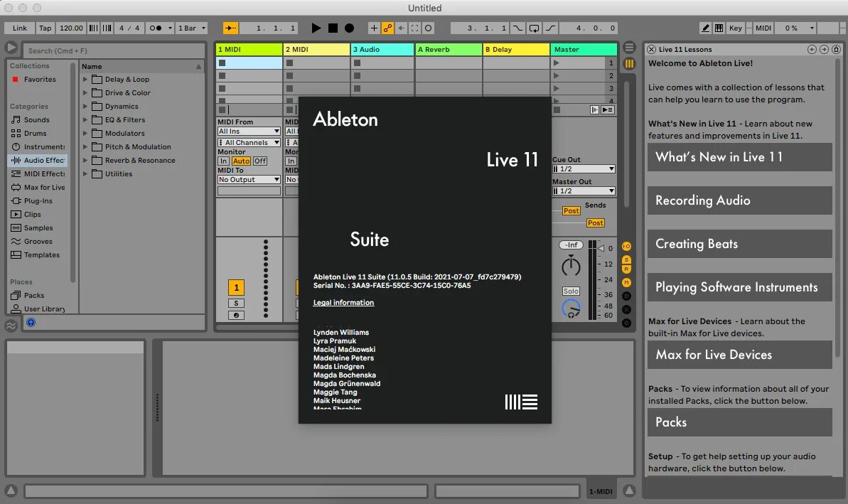Toggle the track 1 activator button
Image resolution: width=848 pixels, height=504 pixels.
(x=236, y=288)
